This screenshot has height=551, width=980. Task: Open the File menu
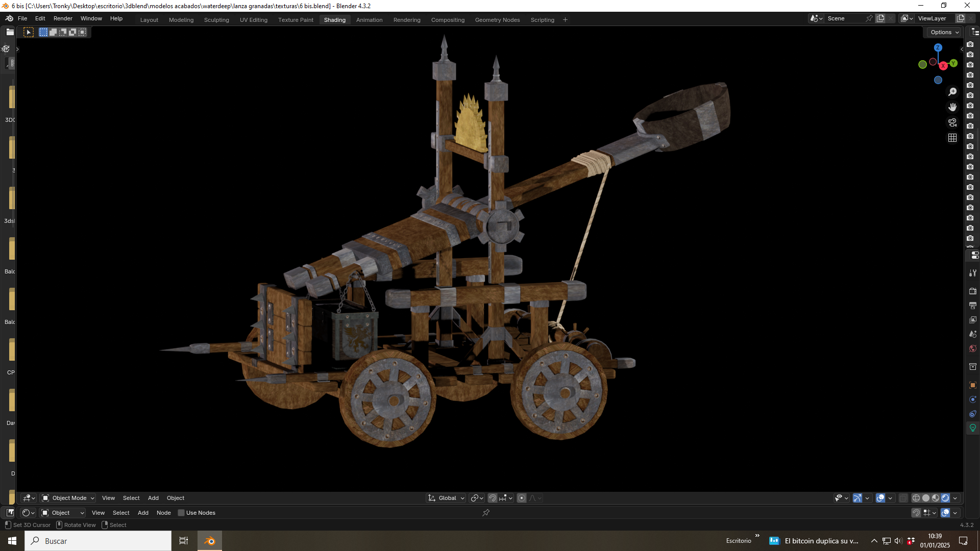coord(22,18)
